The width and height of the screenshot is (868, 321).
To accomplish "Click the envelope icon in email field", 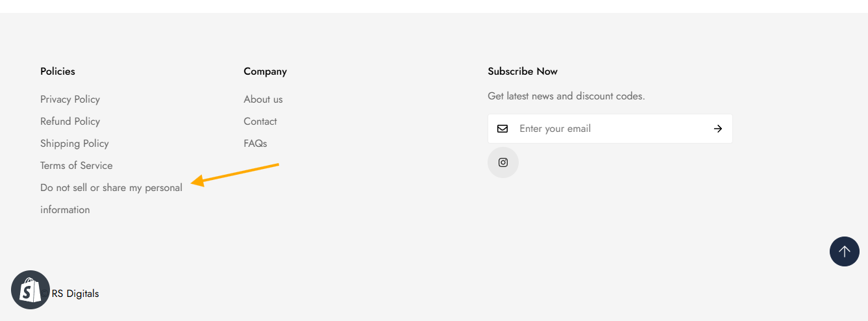I will tap(502, 129).
